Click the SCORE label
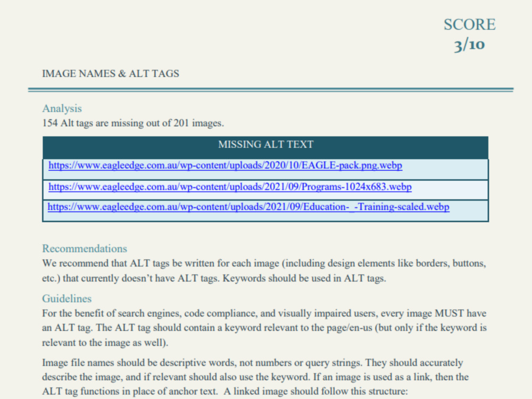The image size is (532, 399). [470, 24]
